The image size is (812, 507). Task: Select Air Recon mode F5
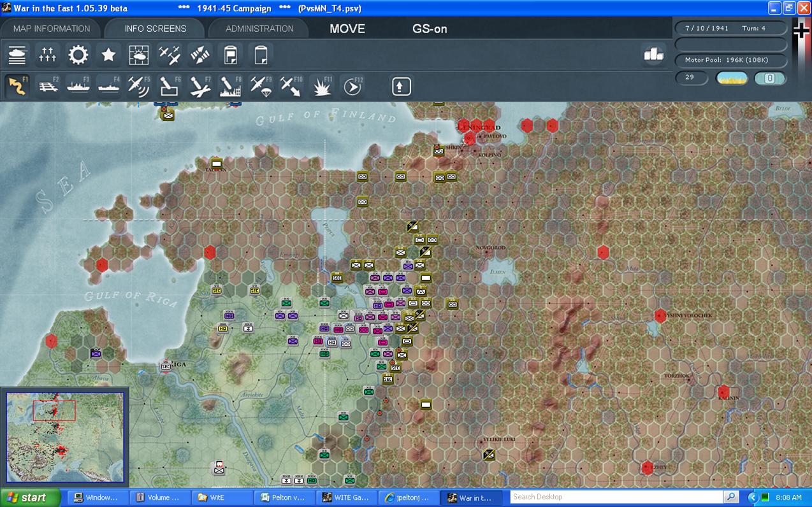(x=139, y=86)
